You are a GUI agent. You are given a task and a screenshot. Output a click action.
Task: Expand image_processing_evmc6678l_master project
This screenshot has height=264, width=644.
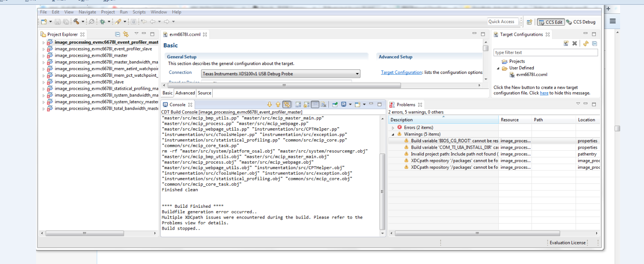(x=44, y=55)
